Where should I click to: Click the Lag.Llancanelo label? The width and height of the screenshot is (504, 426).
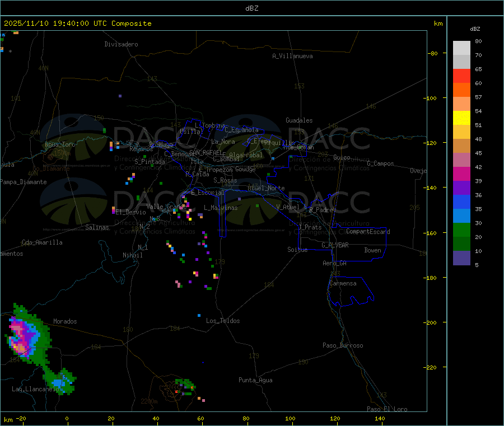point(35,389)
